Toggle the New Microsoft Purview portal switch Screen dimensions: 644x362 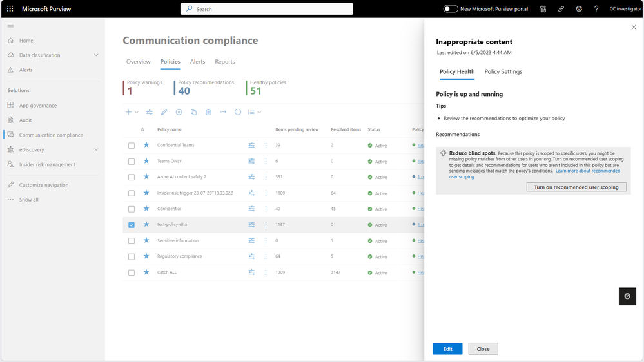pyautogui.click(x=451, y=9)
